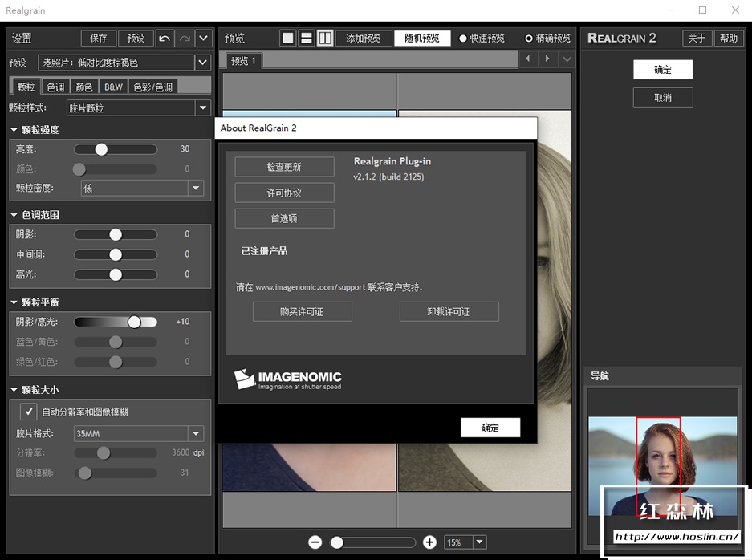Click the zoom in plus icon
The image size is (752, 560).
429,542
